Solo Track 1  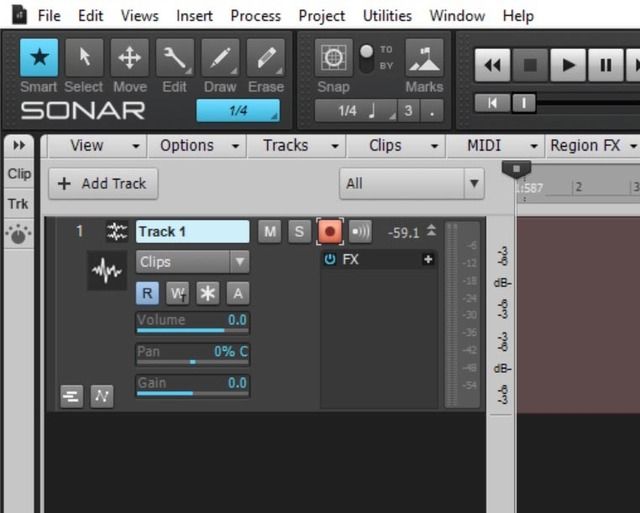coord(298,232)
